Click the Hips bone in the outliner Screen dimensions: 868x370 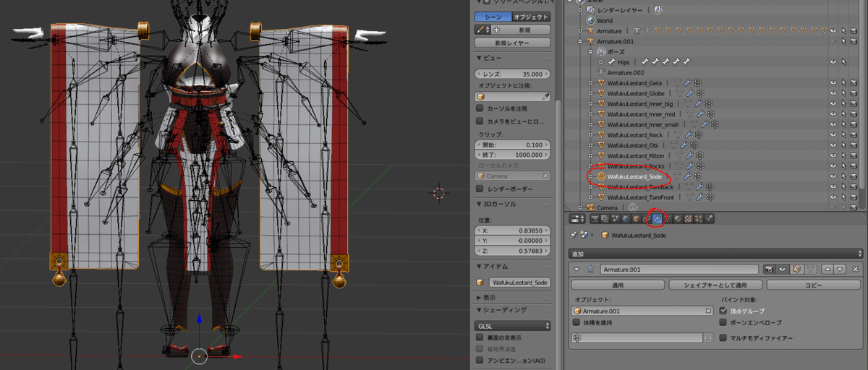pos(624,62)
